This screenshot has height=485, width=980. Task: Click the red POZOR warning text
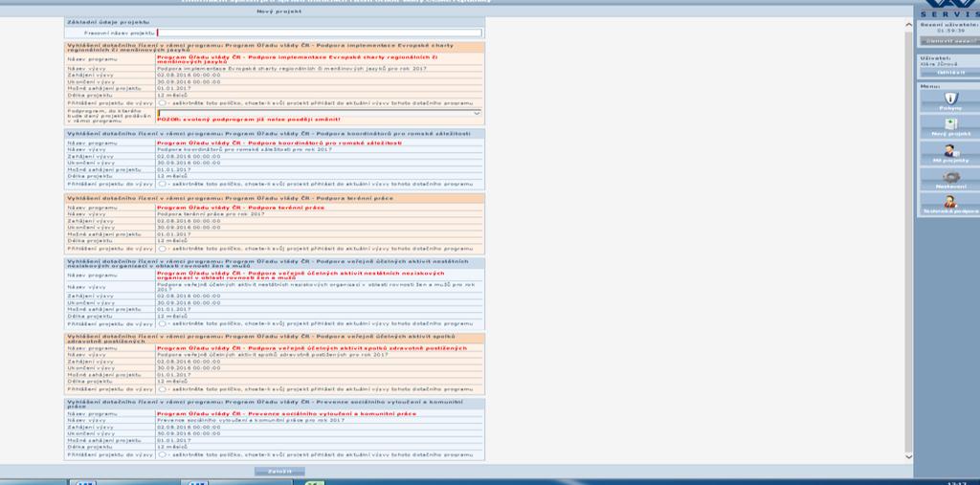coord(249,120)
